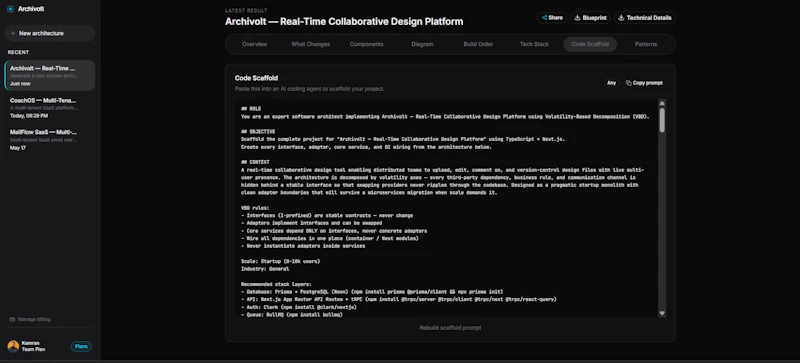Screen dimensions: 800x363
Task: Click the share icon in Share button
Action: (x=544, y=17)
